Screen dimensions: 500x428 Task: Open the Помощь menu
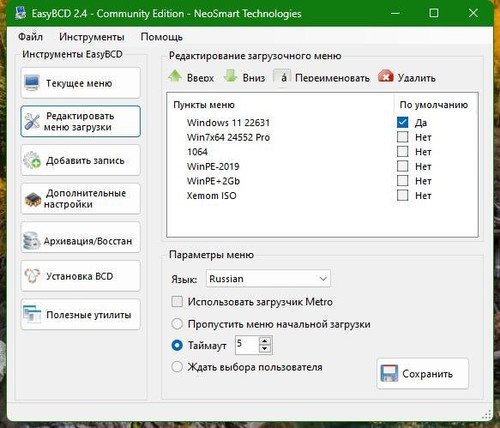click(x=162, y=36)
